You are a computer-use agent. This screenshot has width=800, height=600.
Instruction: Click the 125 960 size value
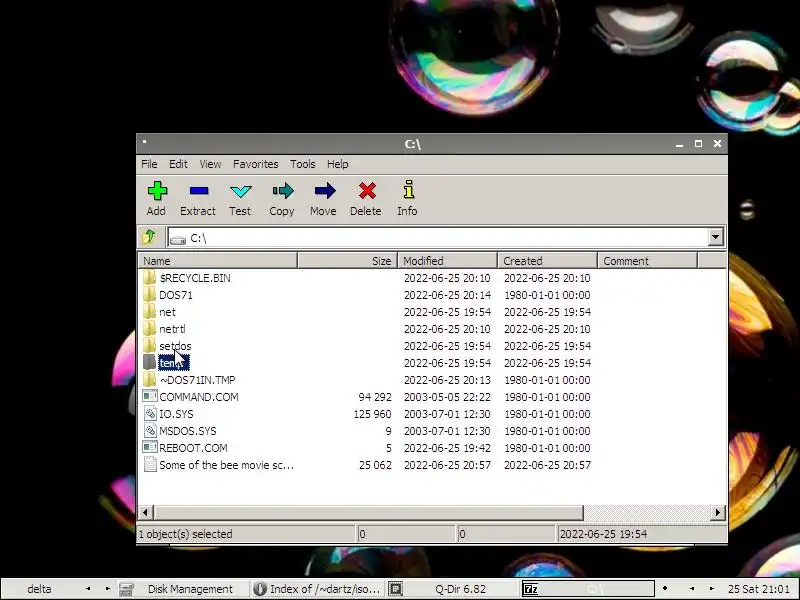point(372,414)
